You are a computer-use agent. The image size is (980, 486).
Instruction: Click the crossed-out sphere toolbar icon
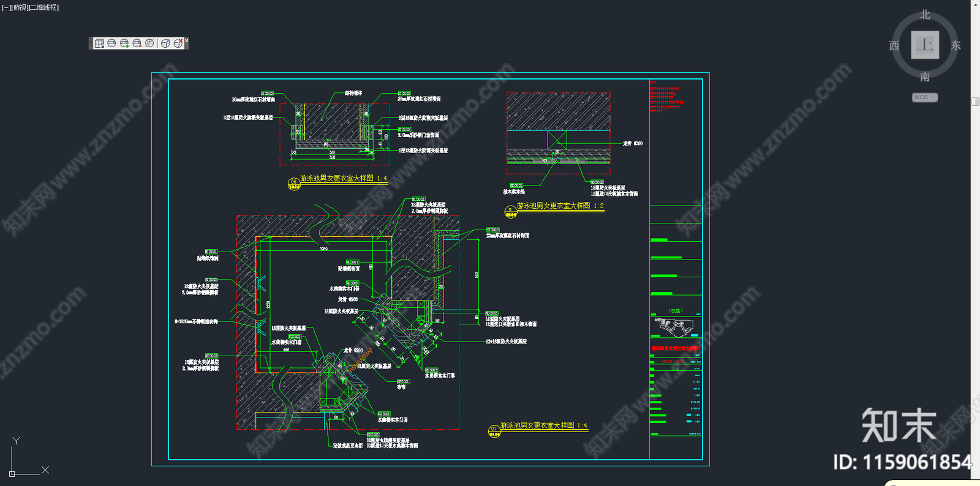[x=149, y=43]
